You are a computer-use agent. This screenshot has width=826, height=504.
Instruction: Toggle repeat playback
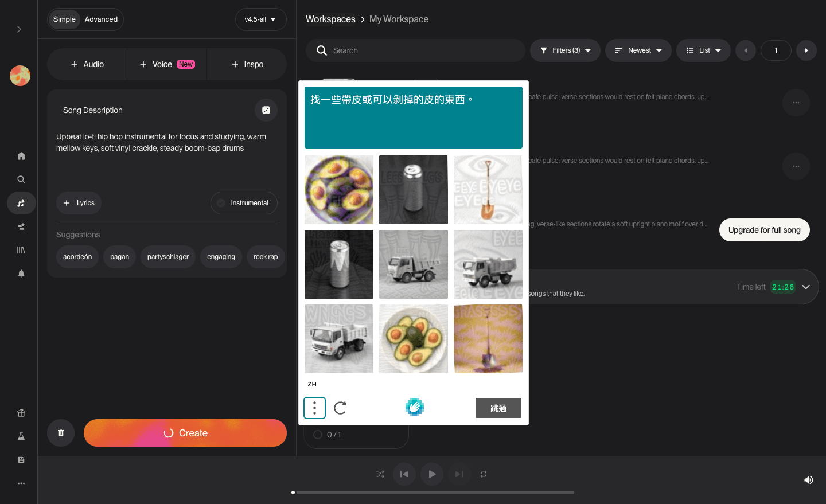[484, 474]
